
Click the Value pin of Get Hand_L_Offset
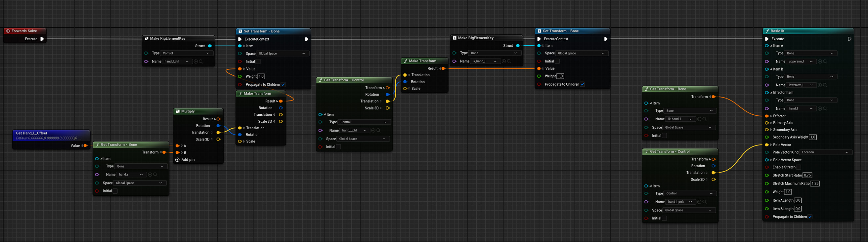click(x=85, y=146)
